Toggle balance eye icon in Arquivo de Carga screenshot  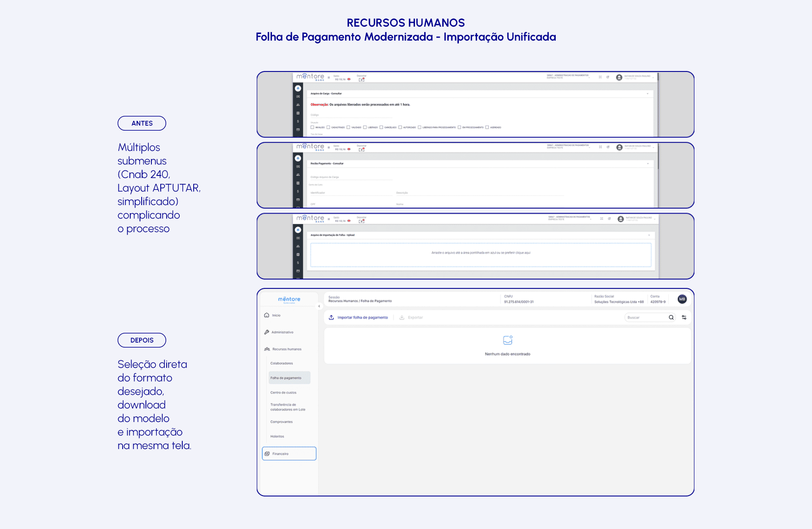click(349, 79)
